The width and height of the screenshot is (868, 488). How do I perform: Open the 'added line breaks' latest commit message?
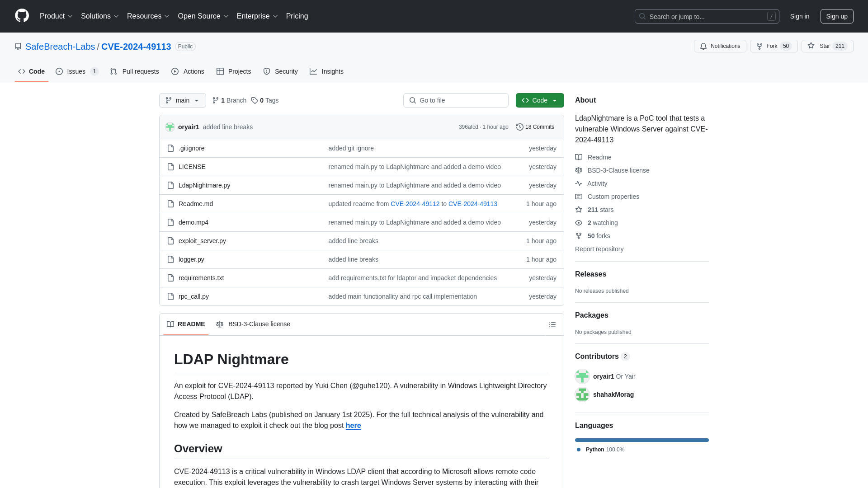click(228, 127)
